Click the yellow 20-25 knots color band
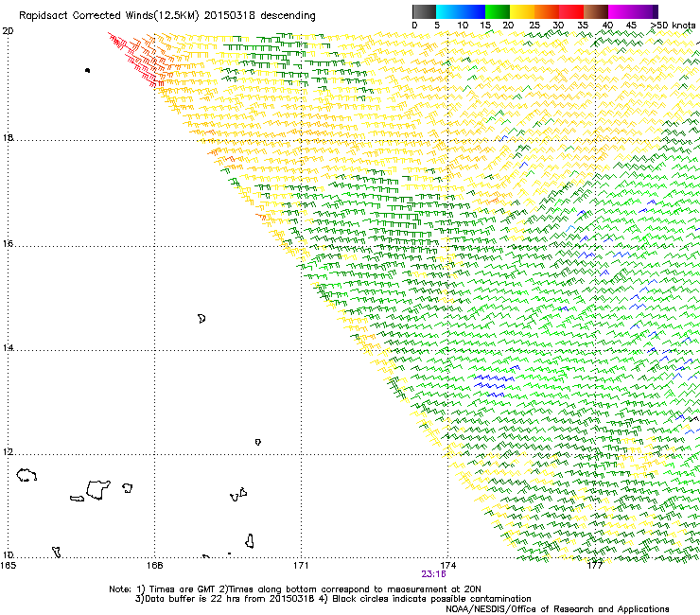700x615 pixels. point(522,11)
